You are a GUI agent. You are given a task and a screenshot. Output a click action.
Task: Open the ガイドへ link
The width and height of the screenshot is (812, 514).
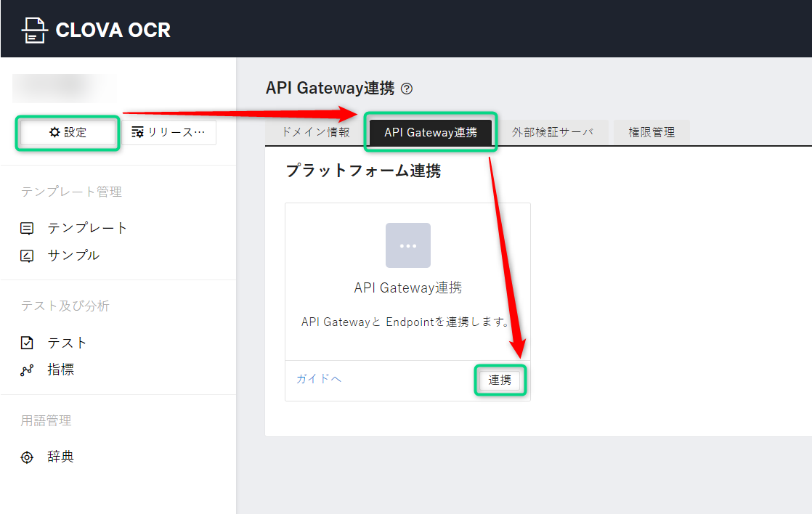point(318,378)
